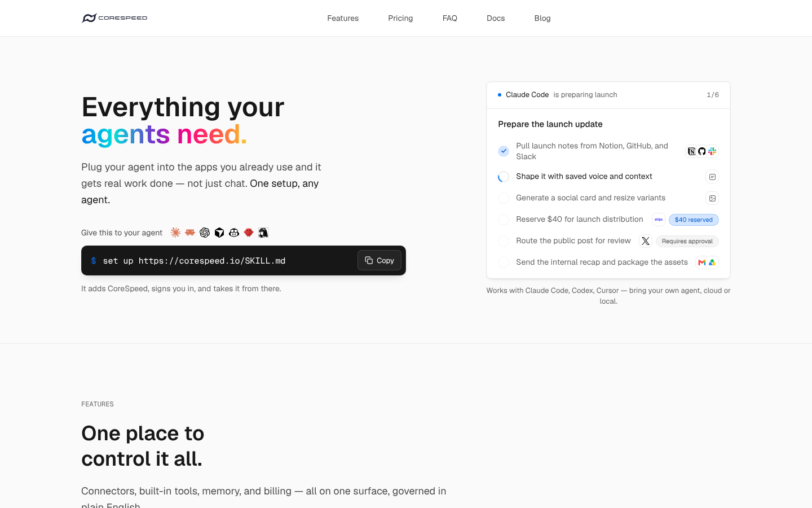This screenshot has width=812, height=508.
Task: Click the empty circle for Reserve $40 step
Action: pos(504,220)
